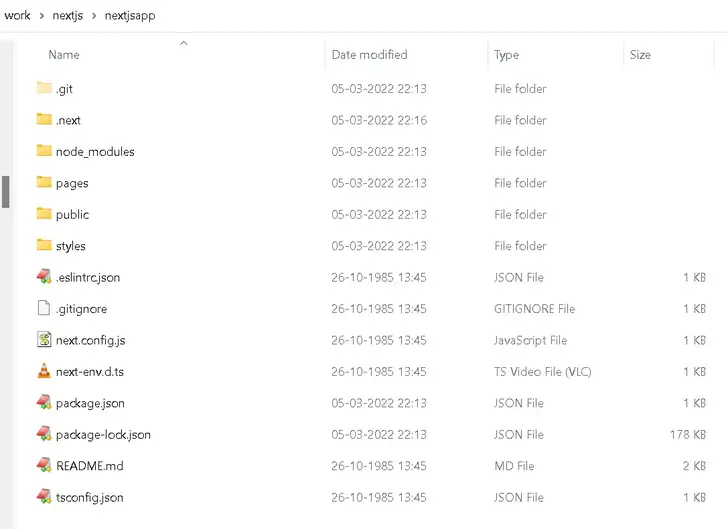The width and height of the screenshot is (728, 529).
Task: Go to work folder in breadcrumb path
Action: pyautogui.click(x=17, y=16)
